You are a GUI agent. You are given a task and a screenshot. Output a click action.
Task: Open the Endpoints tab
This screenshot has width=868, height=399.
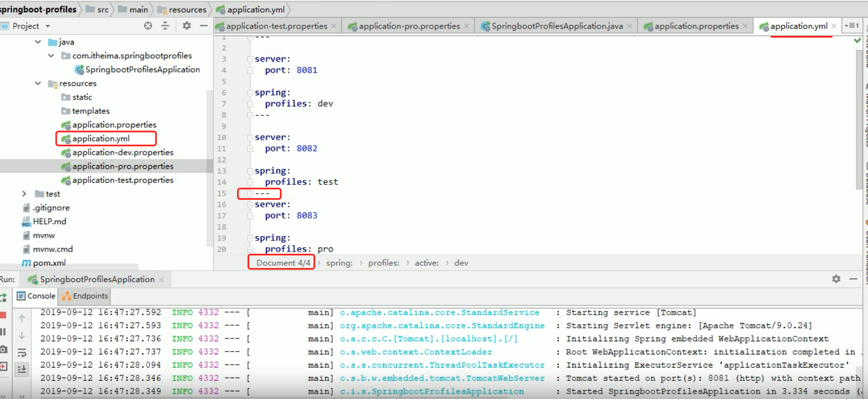85,296
